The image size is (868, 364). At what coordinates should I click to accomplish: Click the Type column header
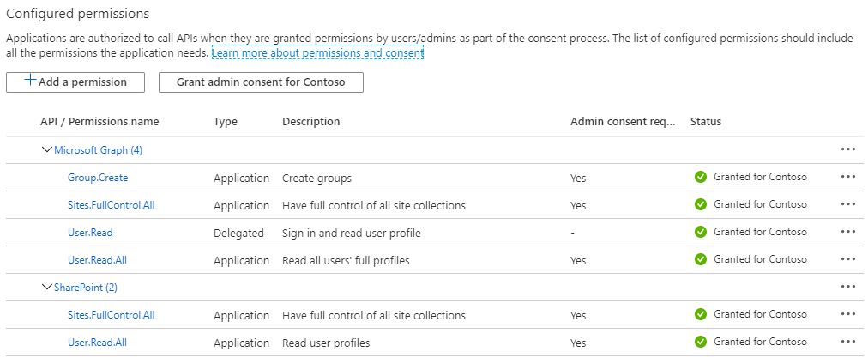tap(226, 122)
